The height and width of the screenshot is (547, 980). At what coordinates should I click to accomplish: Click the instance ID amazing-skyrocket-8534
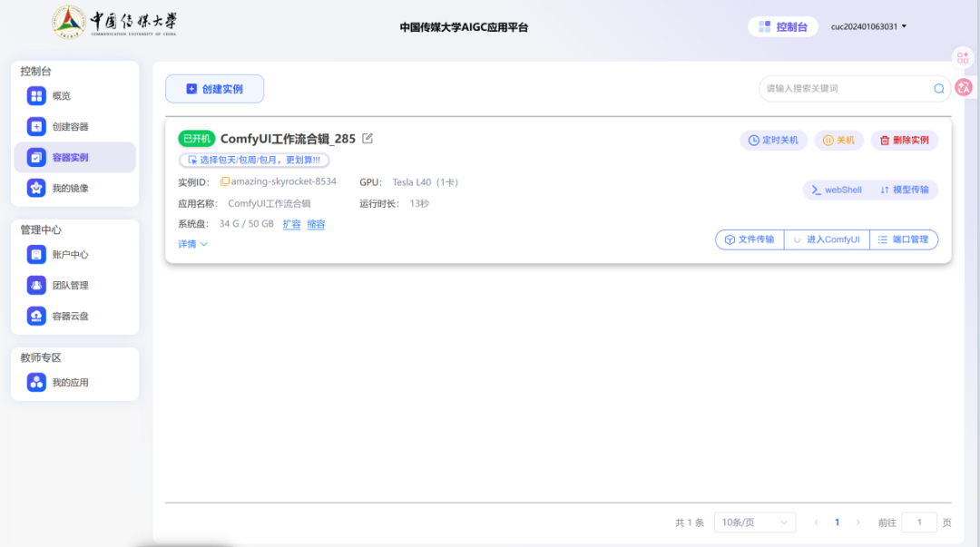coord(284,181)
